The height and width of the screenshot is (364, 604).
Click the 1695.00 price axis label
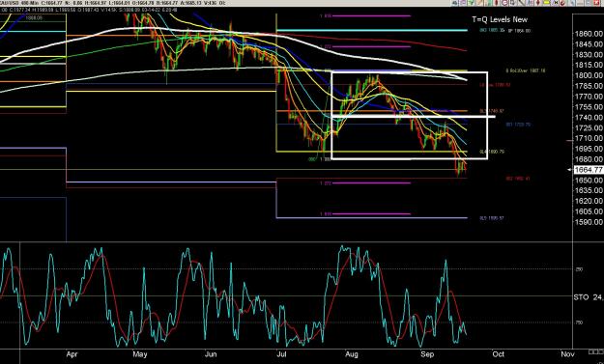click(589, 149)
